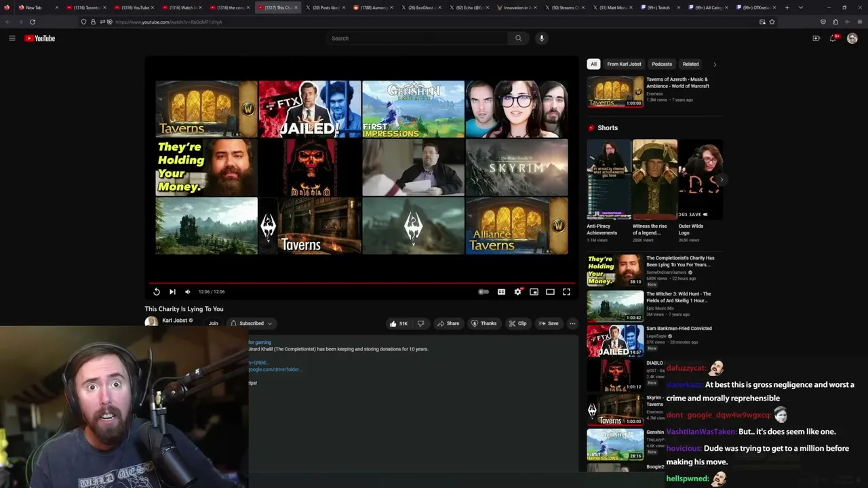Click the video progress bar
Image resolution: width=868 pixels, height=488 pixels.
coord(361,283)
